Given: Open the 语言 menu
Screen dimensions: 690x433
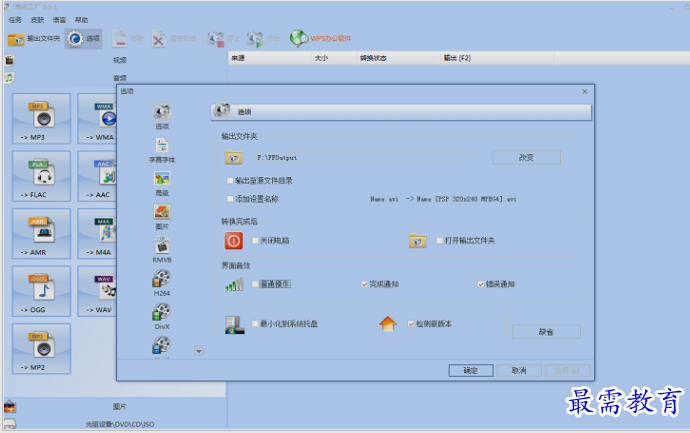Looking at the screenshot, I should [59, 20].
